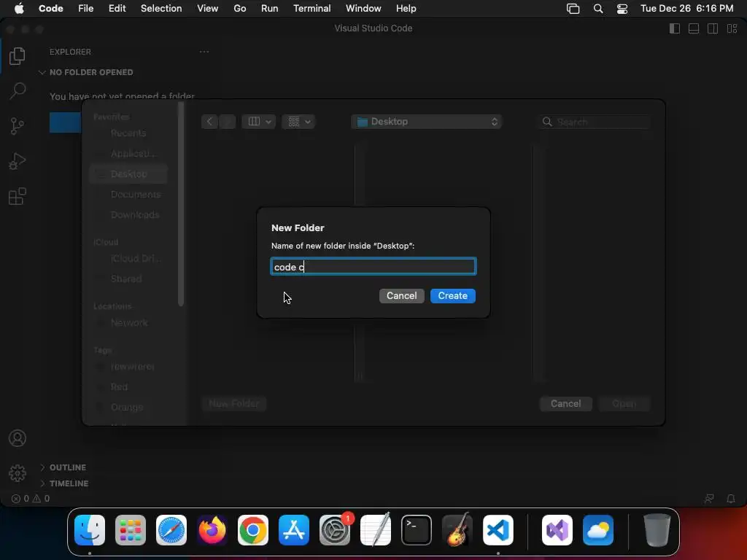Click Visual Studio Code in the Dock
This screenshot has height=560, width=747.
pyautogui.click(x=498, y=530)
